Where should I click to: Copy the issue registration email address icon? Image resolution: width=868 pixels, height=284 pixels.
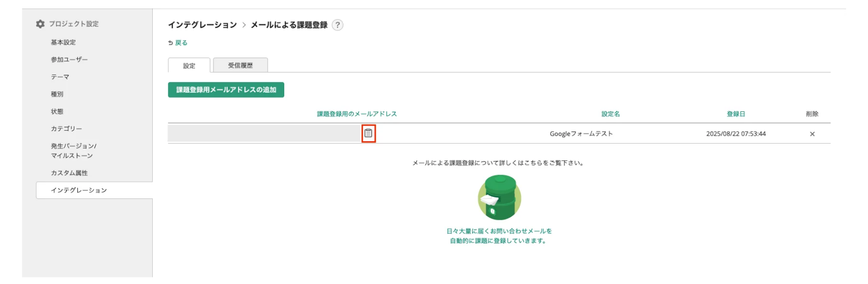point(368,133)
